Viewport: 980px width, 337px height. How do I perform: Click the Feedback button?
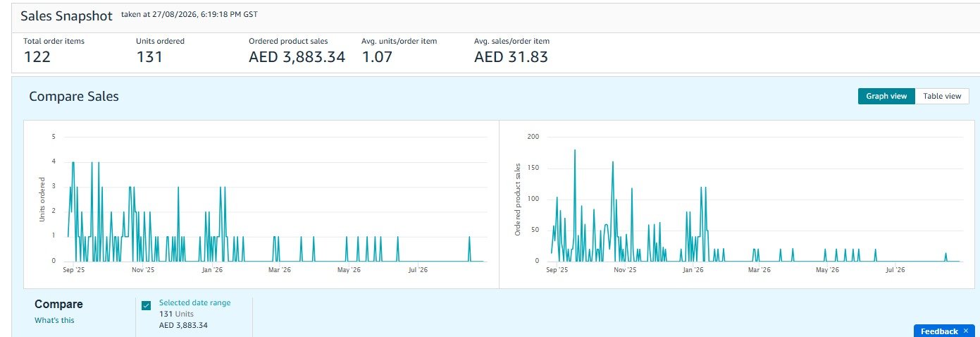939,331
